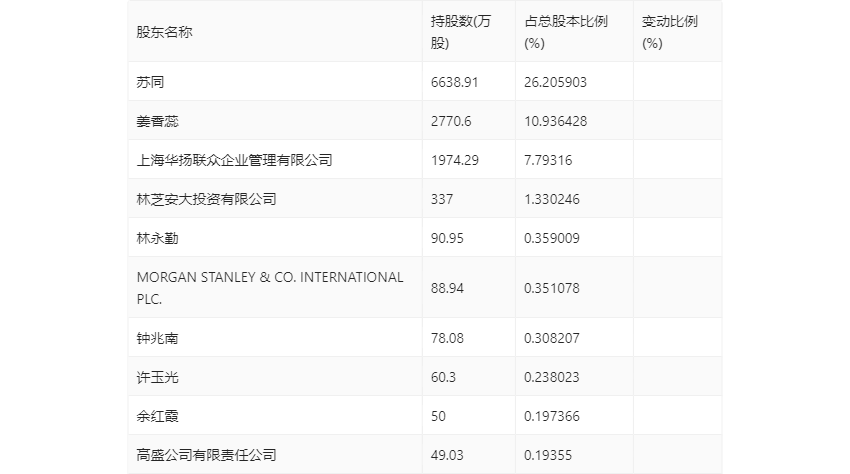
Task: Click percentage value 1.330246
Action: pos(552,199)
